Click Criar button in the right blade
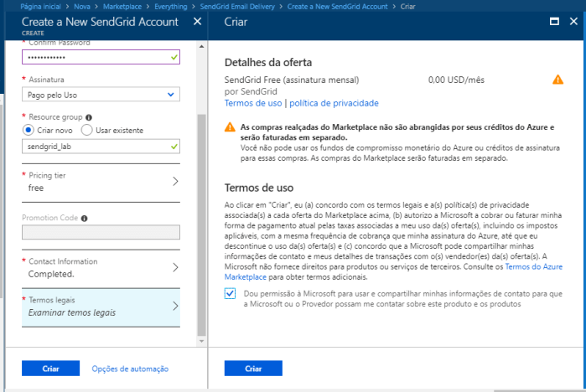This screenshot has height=392, width=586. pos(253,369)
